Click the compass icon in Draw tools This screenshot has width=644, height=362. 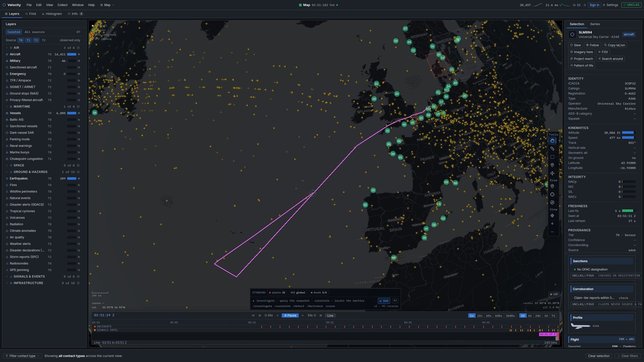tap(552, 203)
